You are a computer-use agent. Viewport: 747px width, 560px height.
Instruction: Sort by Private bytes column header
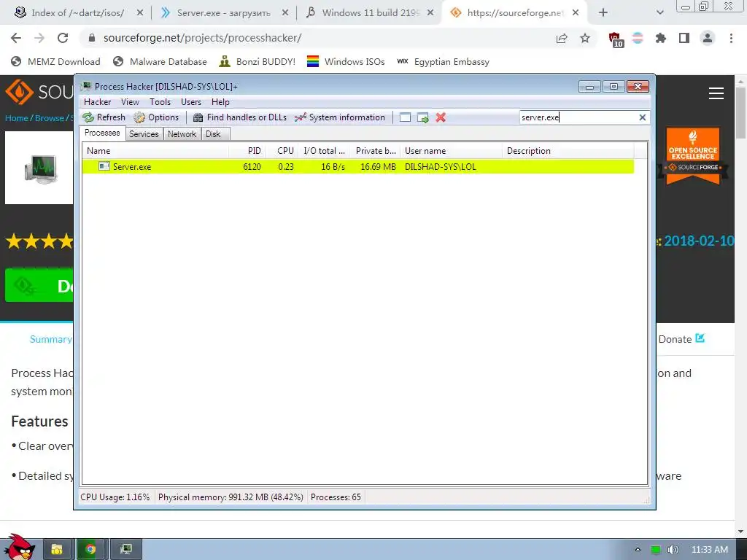coord(376,151)
